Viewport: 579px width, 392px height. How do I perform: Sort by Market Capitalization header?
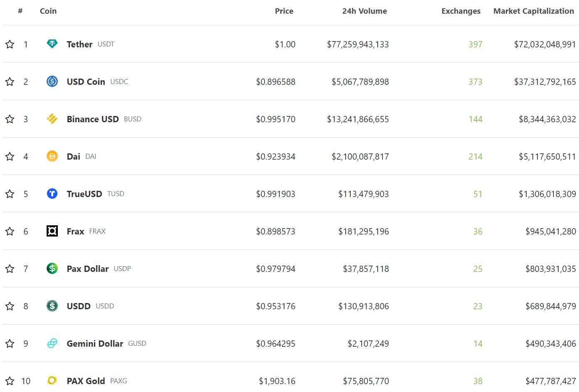pyautogui.click(x=533, y=11)
